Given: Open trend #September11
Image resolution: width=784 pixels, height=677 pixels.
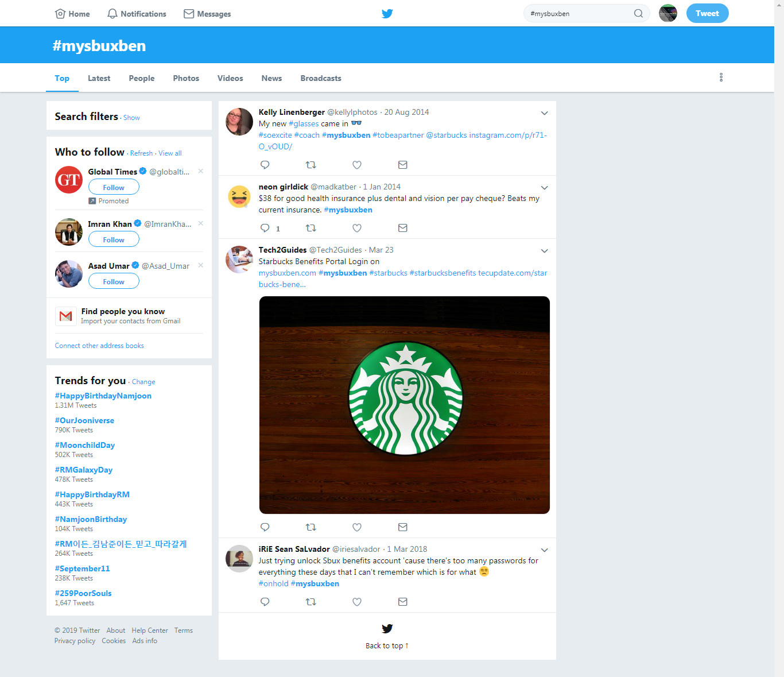Looking at the screenshot, I should 82,568.
